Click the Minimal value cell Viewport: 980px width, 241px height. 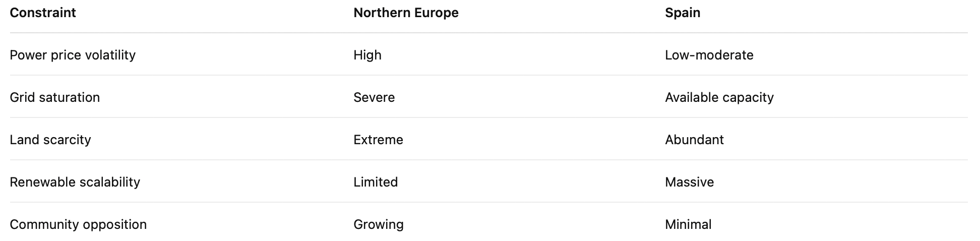(688, 224)
